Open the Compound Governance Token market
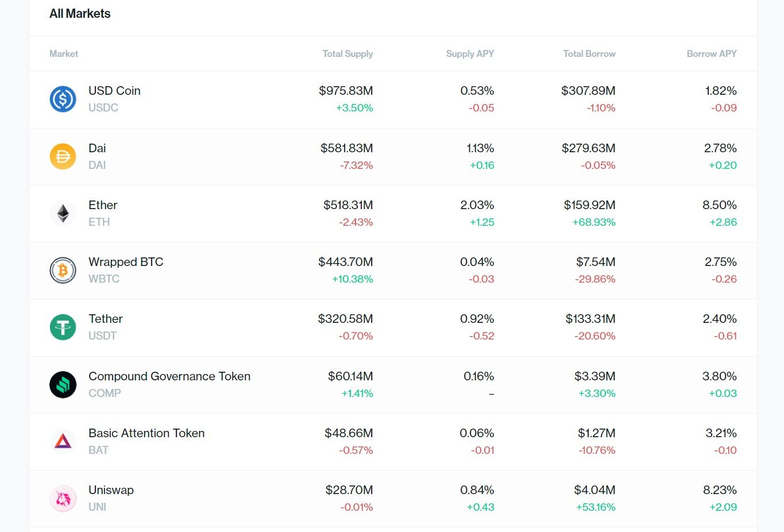 click(169, 376)
